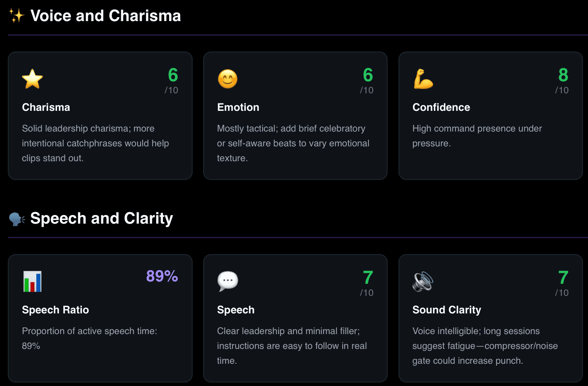Viewport: 588px width, 386px height.
Task: Click the star icon on Charisma card
Action: 32,79
